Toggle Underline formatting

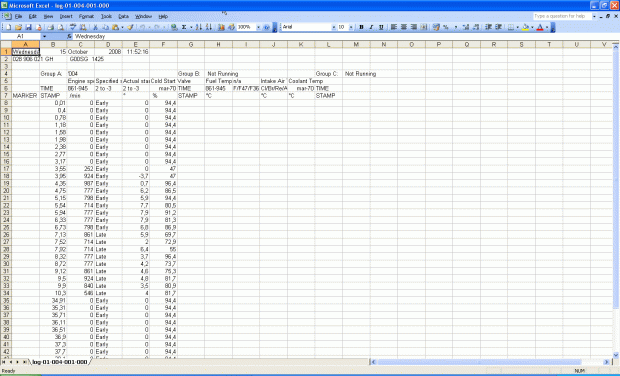pos(381,27)
